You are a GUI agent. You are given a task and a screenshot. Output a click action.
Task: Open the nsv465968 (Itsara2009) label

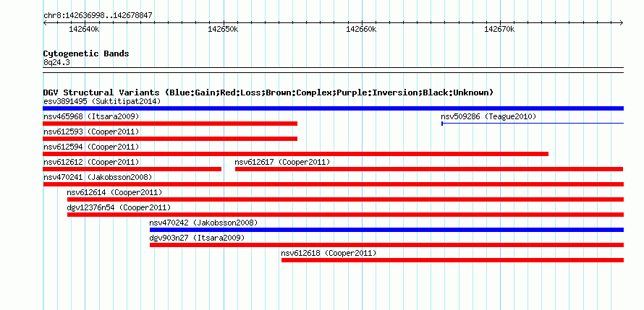click(92, 116)
